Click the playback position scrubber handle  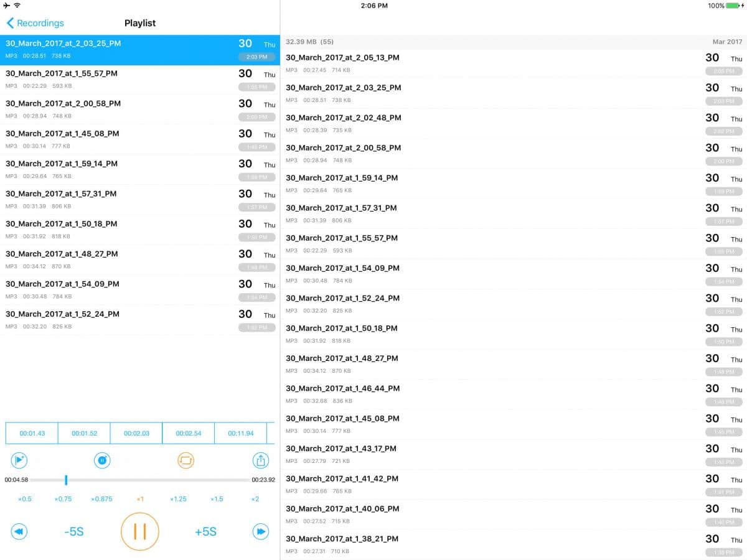coord(66,480)
